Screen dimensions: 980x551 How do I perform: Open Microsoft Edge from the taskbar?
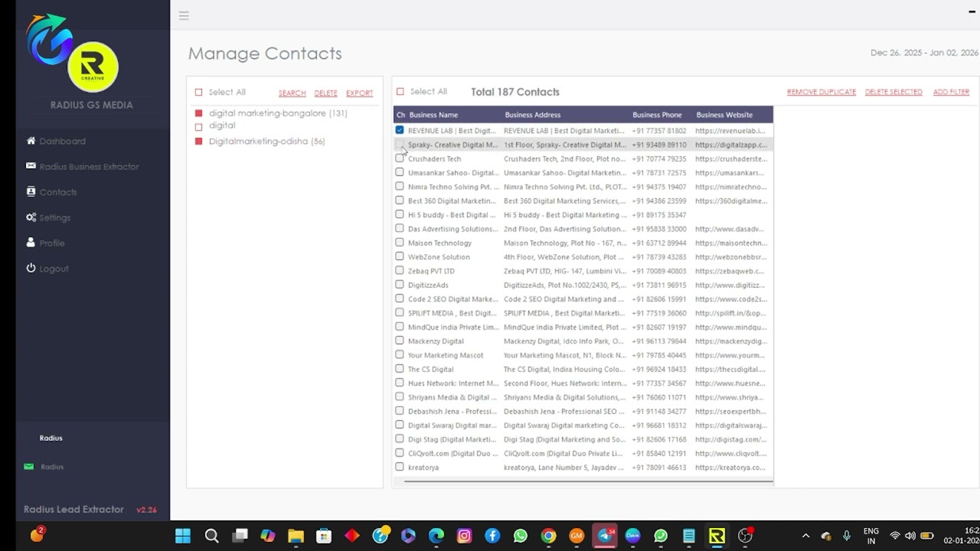(436, 536)
